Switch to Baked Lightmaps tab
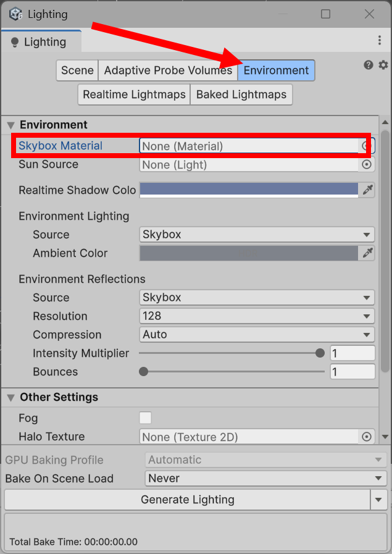The image size is (392, 554). [x=241, y=94]
